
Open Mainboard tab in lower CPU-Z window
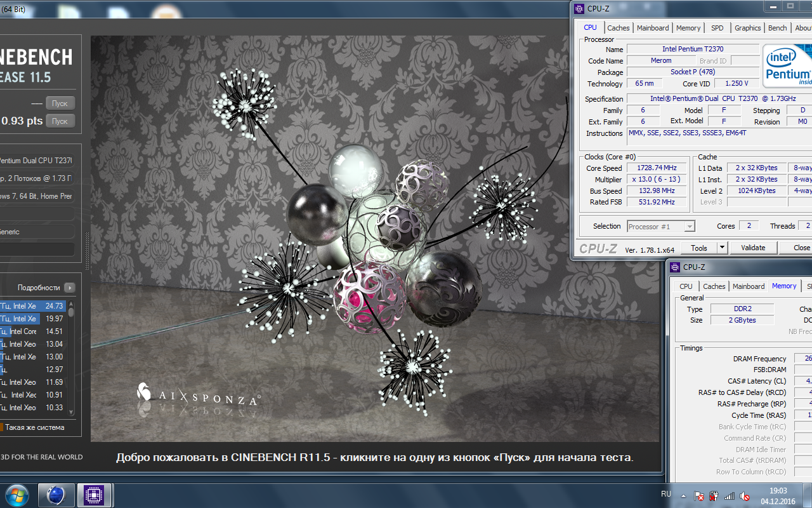coord(749,286)
